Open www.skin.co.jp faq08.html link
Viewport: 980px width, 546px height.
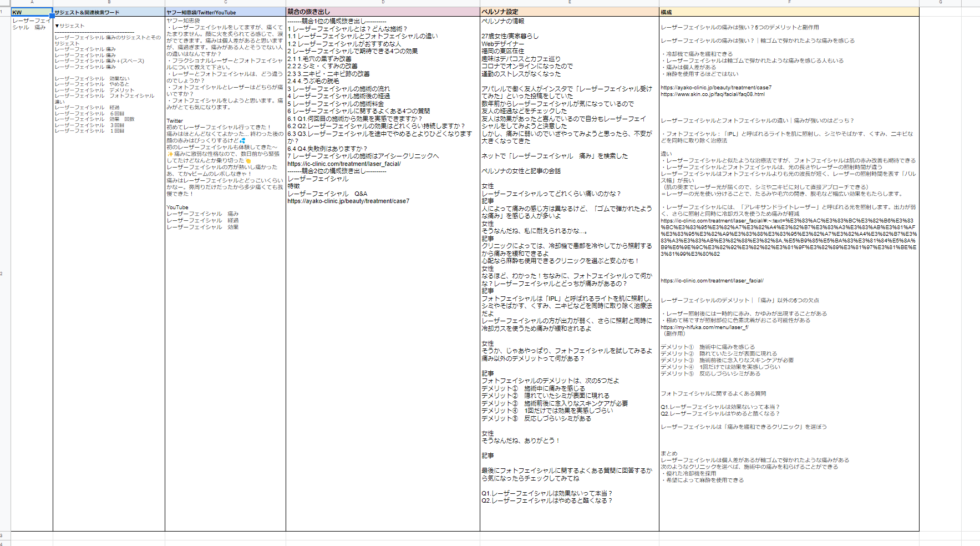pyautogui.click(x=713, y=94)
